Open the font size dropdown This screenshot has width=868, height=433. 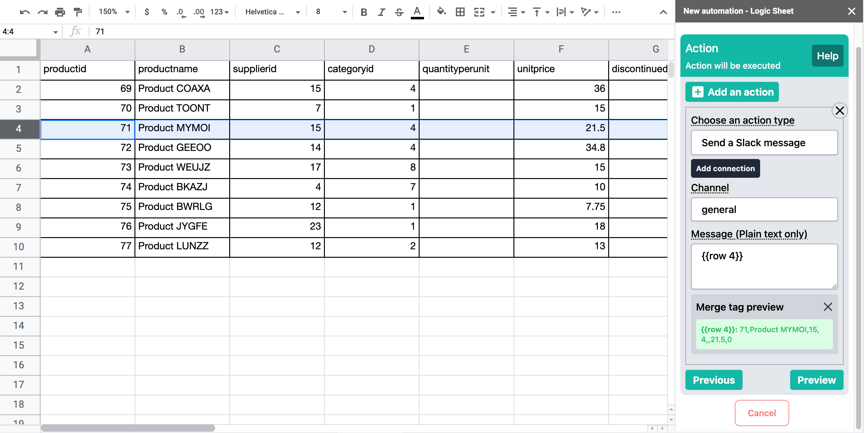click(331, 12)
